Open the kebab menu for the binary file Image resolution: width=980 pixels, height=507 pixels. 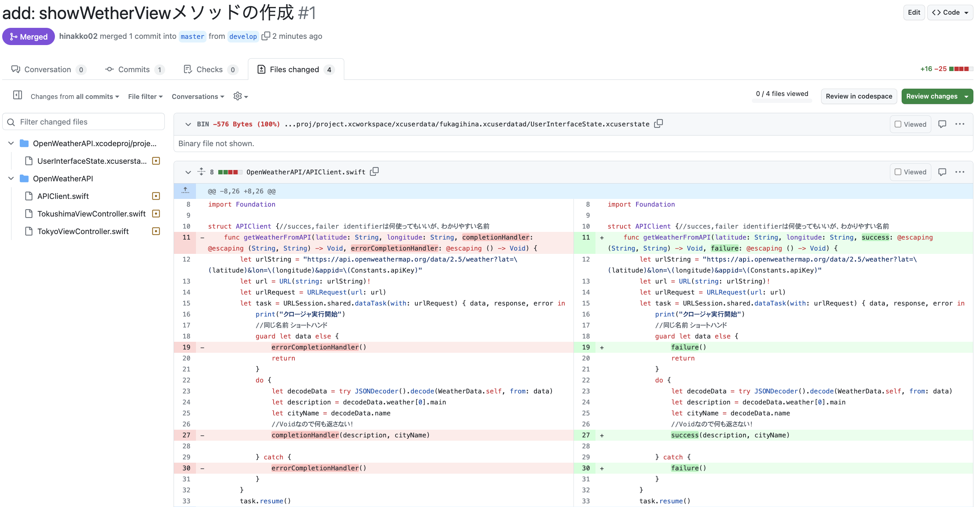[x=960, y=124]
